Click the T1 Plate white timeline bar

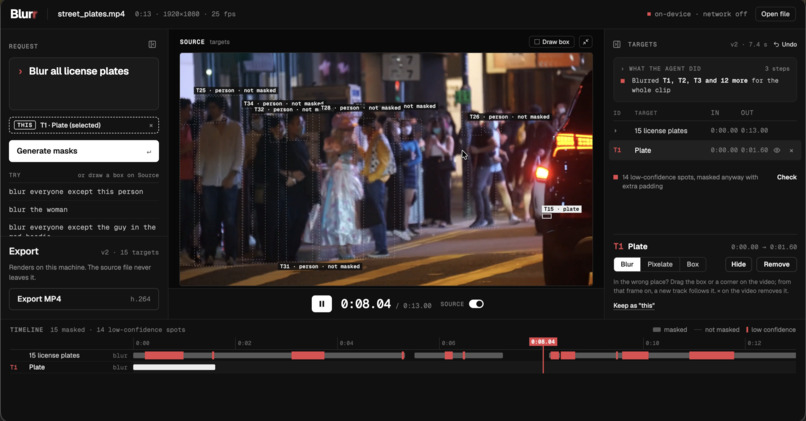tap(174, 368)
